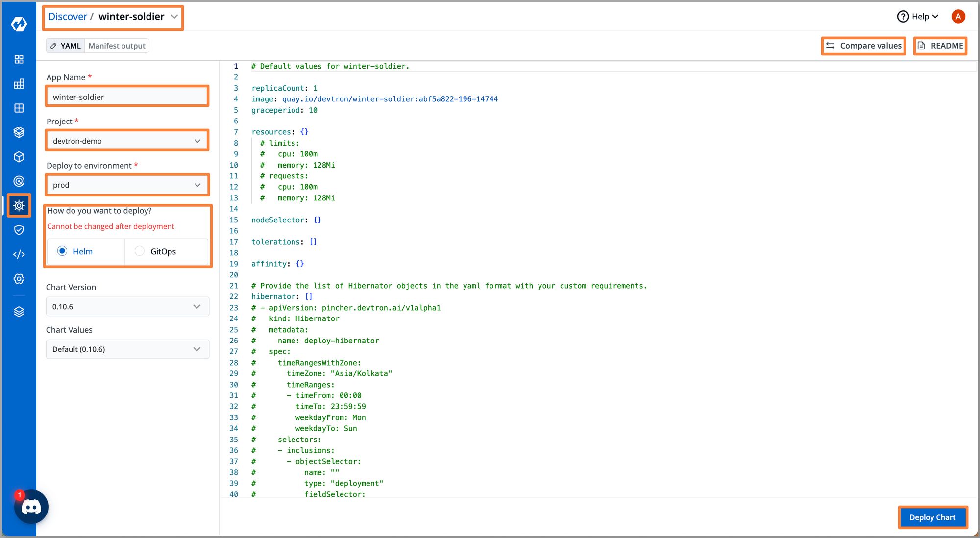Click the dashboard grid icon in sidebar
The image size is (980, 538).
tap(18, 59)
